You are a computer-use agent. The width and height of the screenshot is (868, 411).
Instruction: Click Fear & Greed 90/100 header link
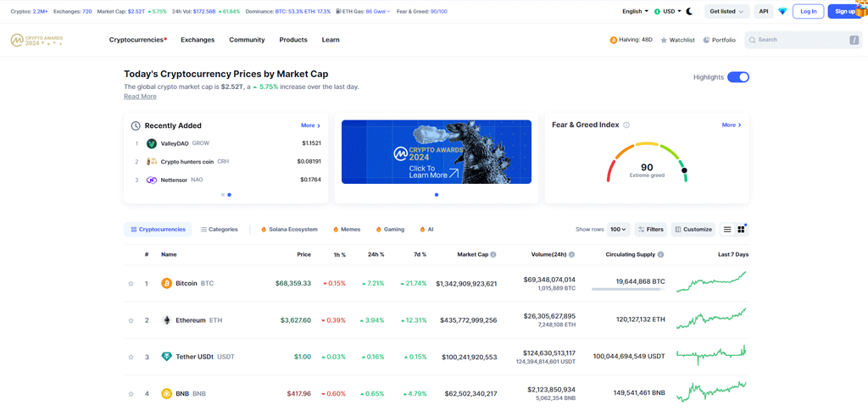click(422, 11)
